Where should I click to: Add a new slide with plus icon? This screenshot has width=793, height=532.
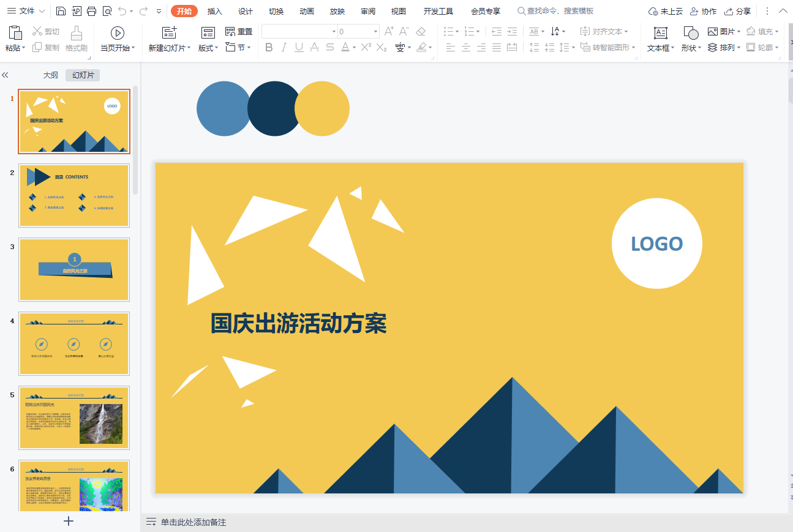(69, 521)
